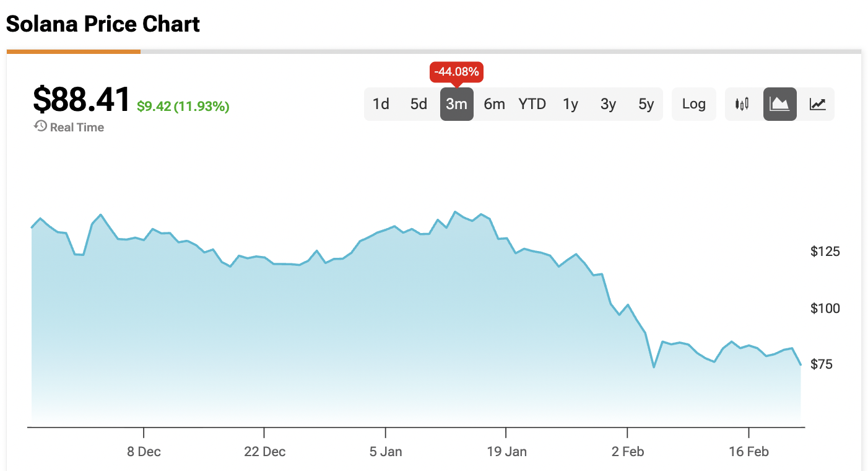Screen dimensions: 868x471
Task: Select the 1y time range
Action: tap(570, 104)
